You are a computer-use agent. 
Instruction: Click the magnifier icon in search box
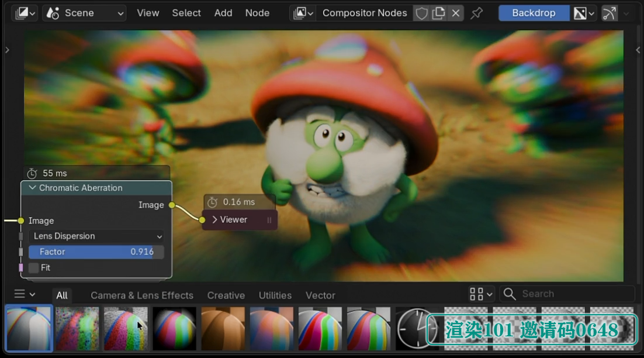tap(509, 294)
